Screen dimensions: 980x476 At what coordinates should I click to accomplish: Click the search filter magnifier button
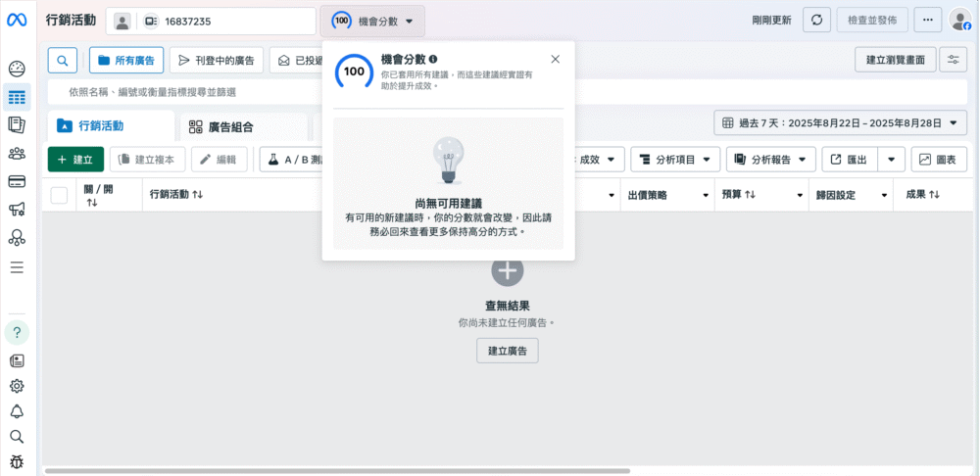63,60
